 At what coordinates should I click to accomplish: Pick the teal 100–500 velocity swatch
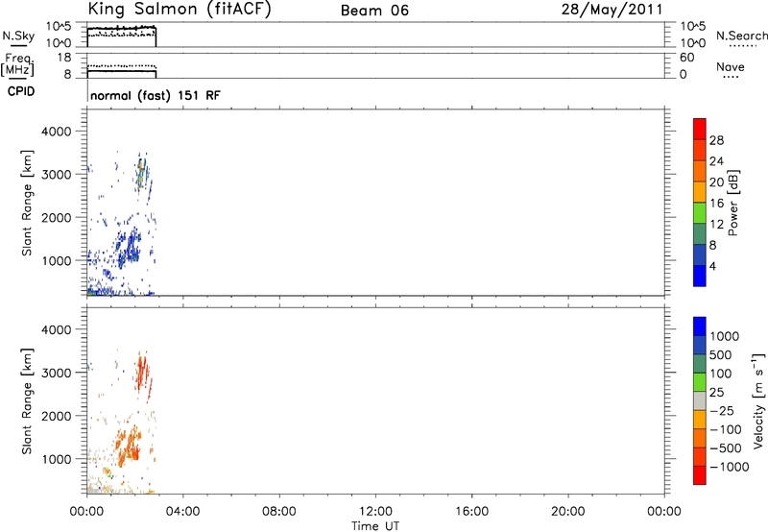point(700,364)
